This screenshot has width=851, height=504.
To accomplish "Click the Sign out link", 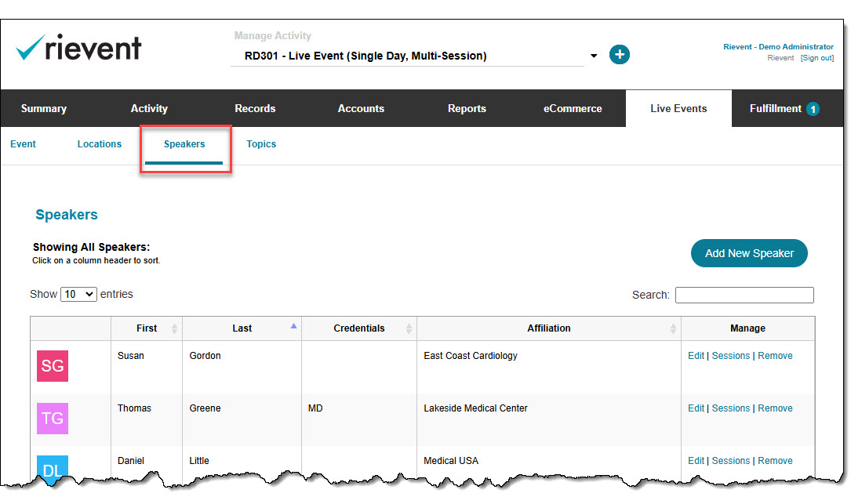I will click(x=817, y=58).
